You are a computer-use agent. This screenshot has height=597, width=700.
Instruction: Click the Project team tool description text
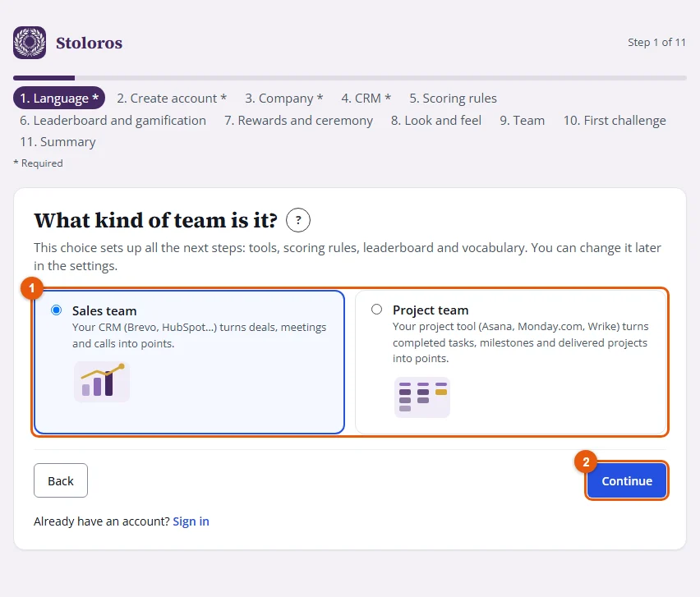(x=521, y=342)
